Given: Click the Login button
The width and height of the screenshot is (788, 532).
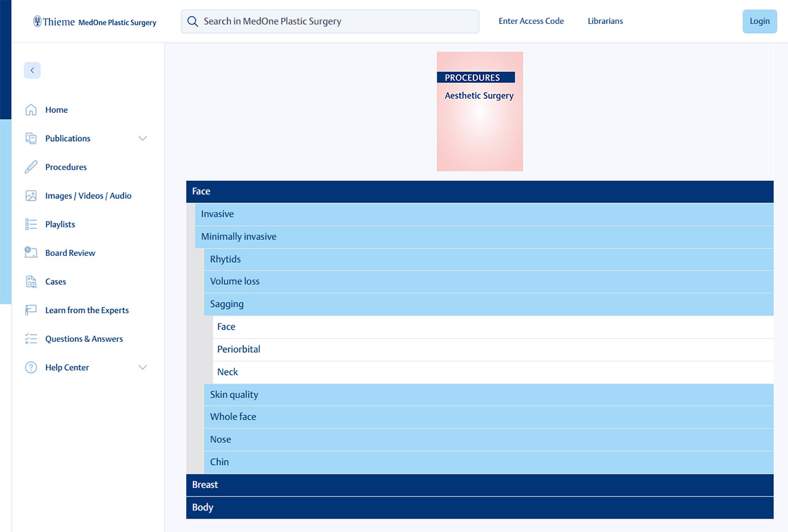Looking at the screenshot, I should [759, 21].
